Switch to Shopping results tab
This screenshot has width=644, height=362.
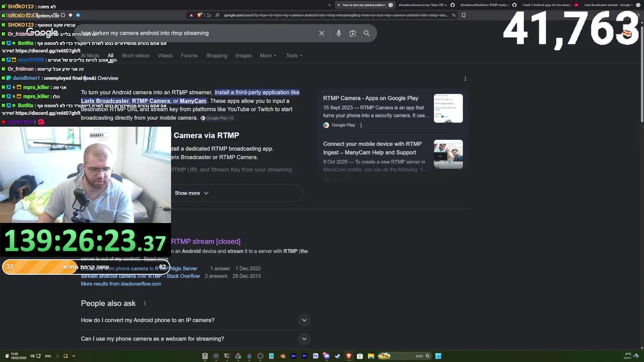[x=216, y=56]
